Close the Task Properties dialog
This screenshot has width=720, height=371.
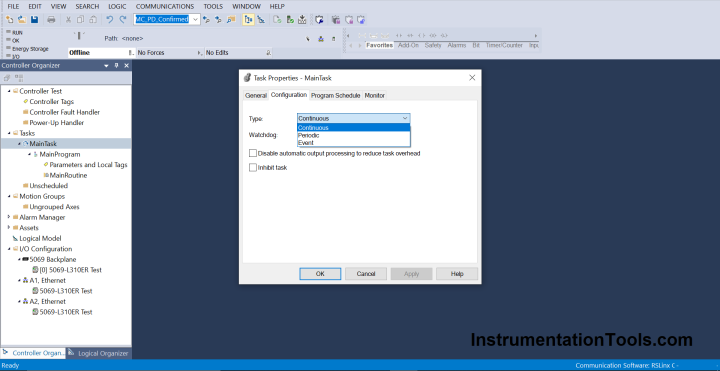472,78
